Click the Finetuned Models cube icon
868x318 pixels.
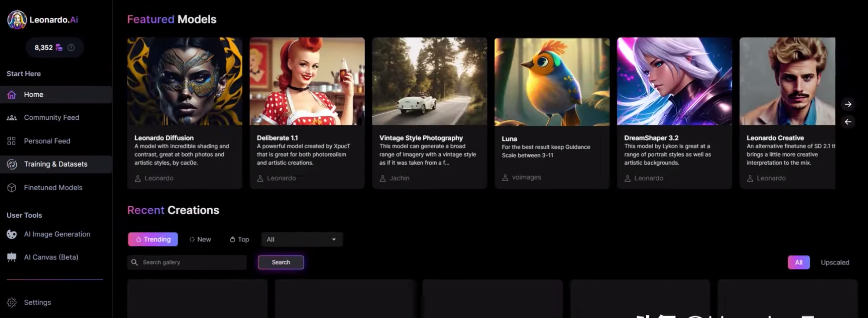[12, 188]
